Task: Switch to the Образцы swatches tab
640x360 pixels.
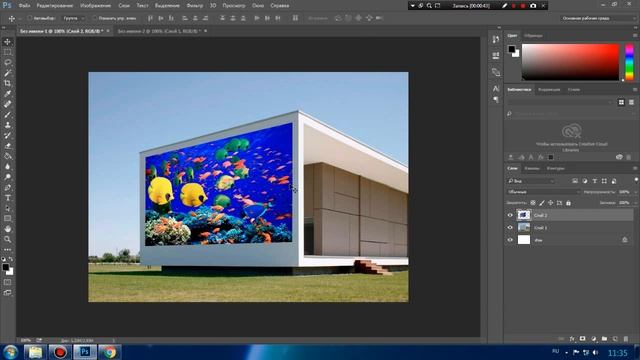Action: tap(533, 36)
